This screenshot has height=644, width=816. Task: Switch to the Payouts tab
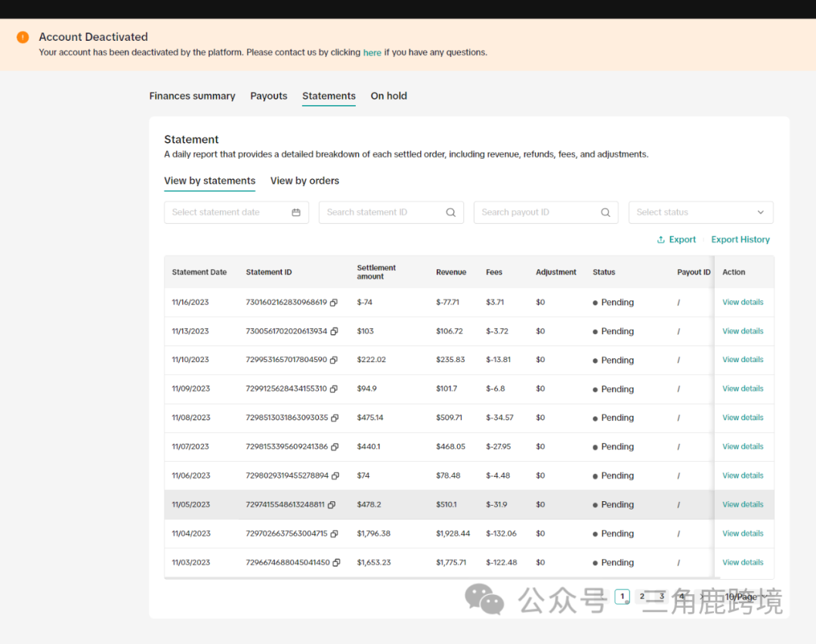[x=268, y=96]
